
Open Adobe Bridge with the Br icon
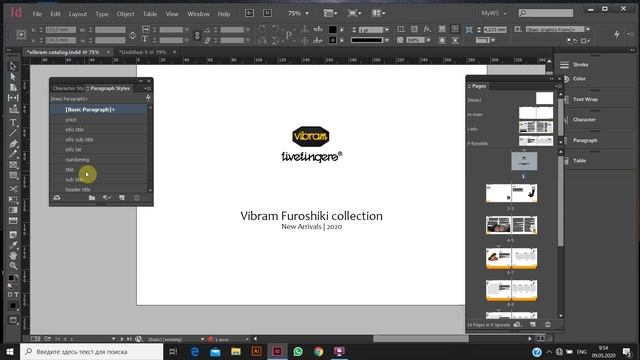coord(249,13)
